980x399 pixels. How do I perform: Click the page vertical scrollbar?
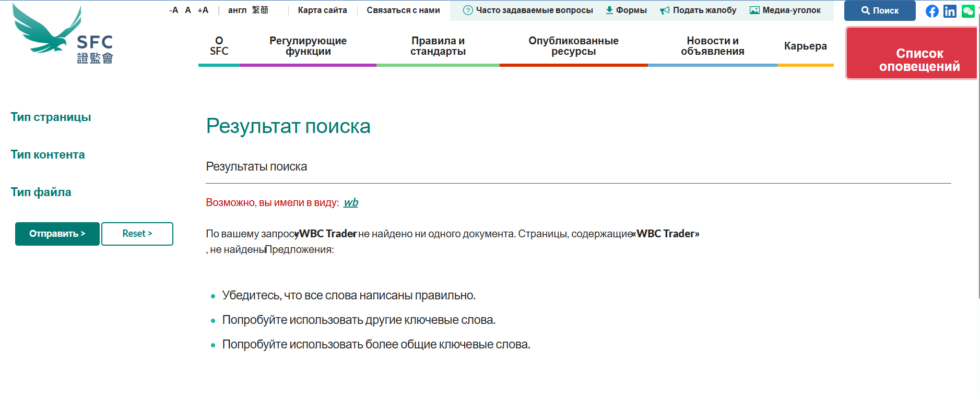tap(978, 156)
